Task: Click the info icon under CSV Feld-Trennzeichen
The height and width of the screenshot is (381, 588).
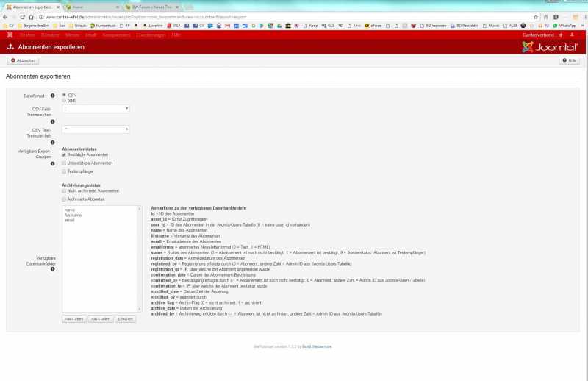Action: click(52, 121)
